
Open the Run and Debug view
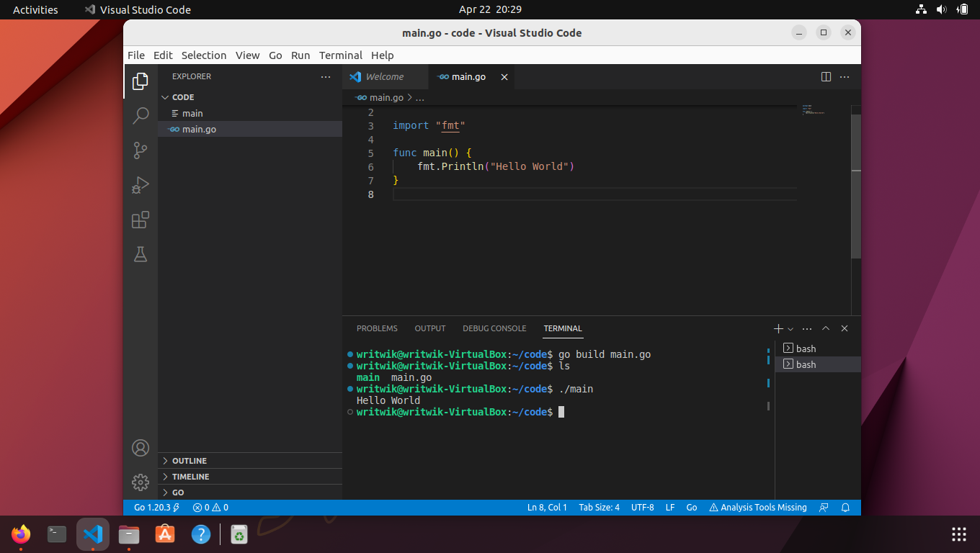pos(141,185)
